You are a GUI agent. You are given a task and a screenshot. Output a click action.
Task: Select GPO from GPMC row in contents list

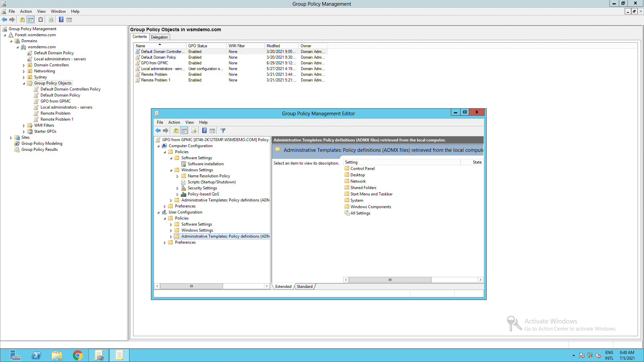(231, 63)
